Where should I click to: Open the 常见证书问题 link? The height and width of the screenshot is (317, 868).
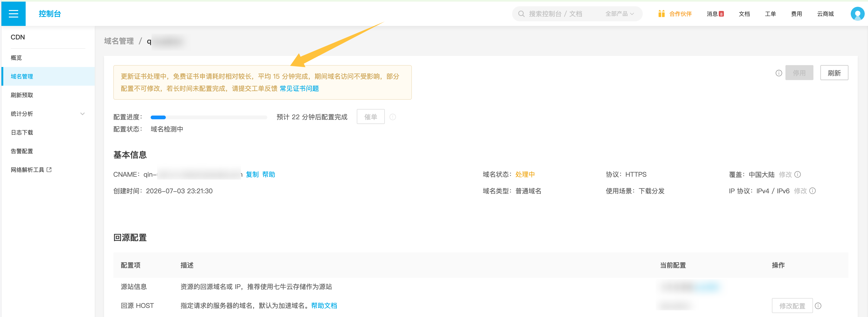click(x=299, y=88)
